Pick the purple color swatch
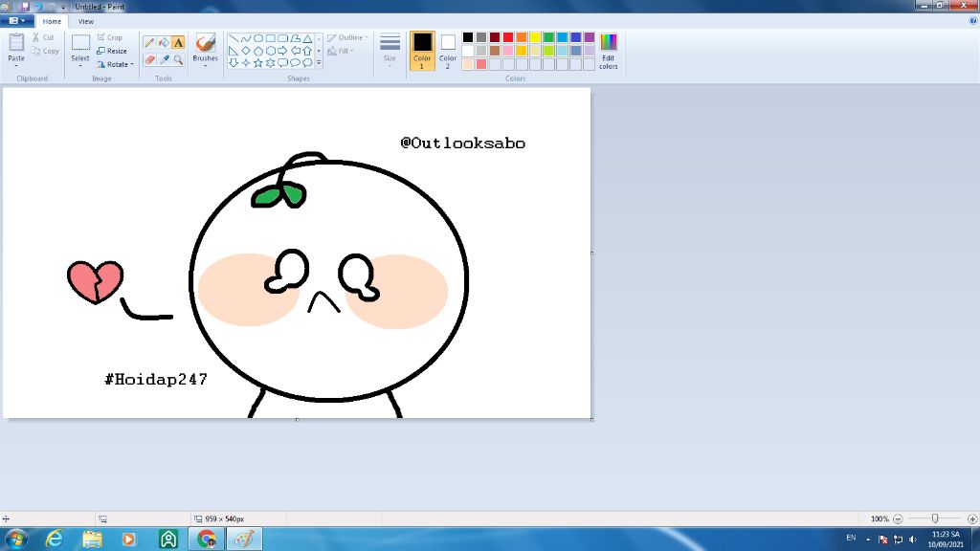 [x=590, y=37]
